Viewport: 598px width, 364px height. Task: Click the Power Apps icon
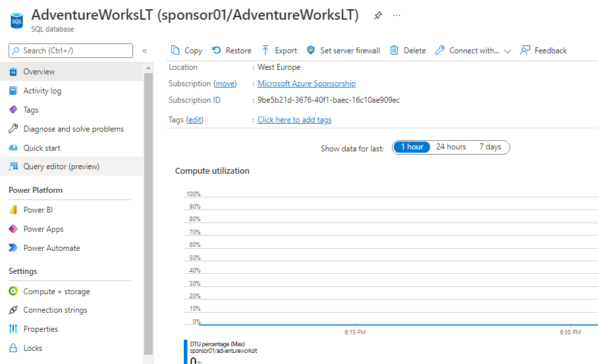[x=13, y=228]
